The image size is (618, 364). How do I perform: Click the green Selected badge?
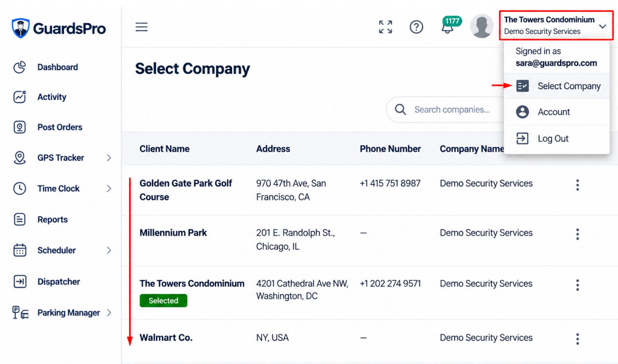click(x=163, y=301)
